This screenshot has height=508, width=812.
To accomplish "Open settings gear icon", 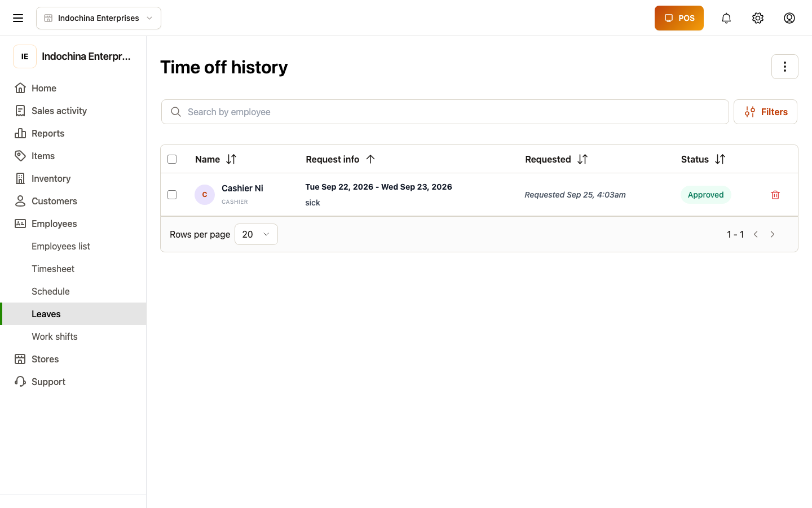I will click(x=758, y=18).
